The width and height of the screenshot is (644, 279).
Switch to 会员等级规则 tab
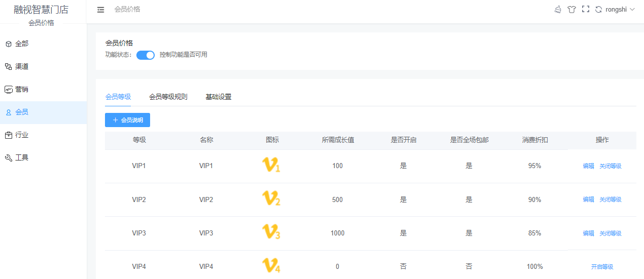pyautogui.click(x=168, y=97)
